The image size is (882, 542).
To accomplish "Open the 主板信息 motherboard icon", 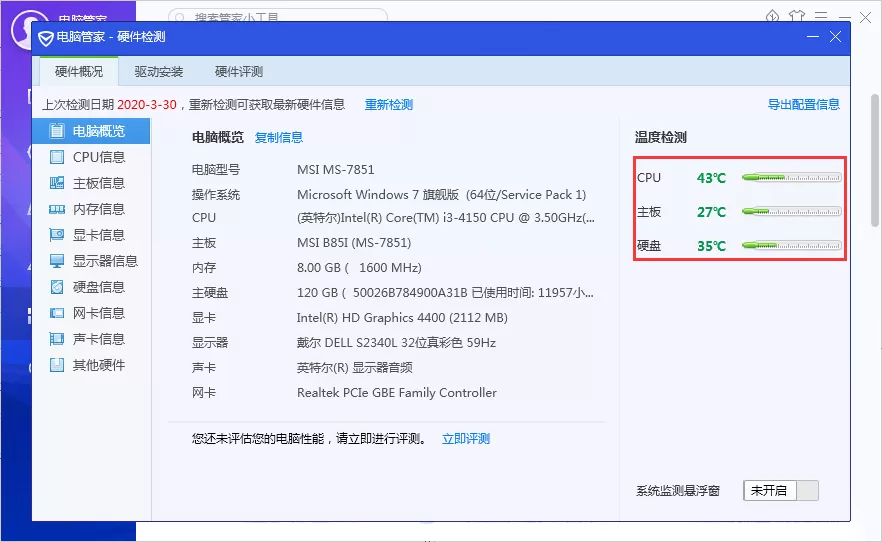I will [x=57, y=183].
